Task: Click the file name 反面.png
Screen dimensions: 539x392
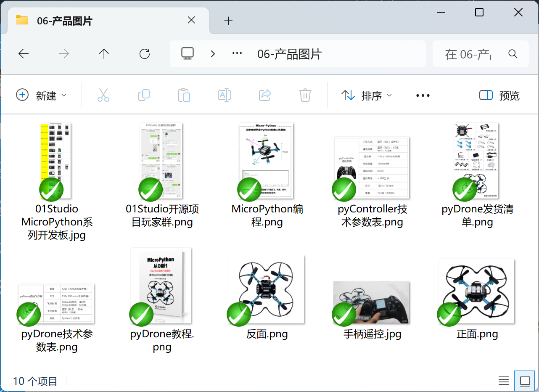Action: click(x=267, y=334)
